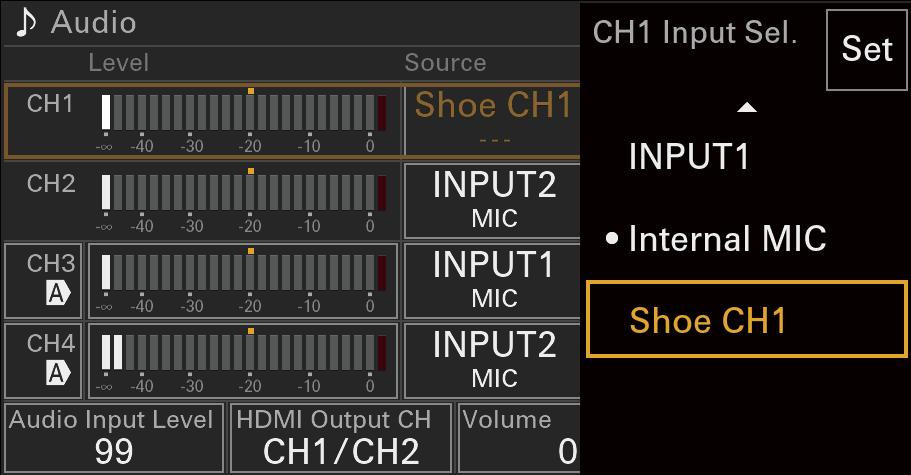Screen dimensions: 911x475
Task: Select the Audio Input Level field
Action: click(x=113, y=438)
